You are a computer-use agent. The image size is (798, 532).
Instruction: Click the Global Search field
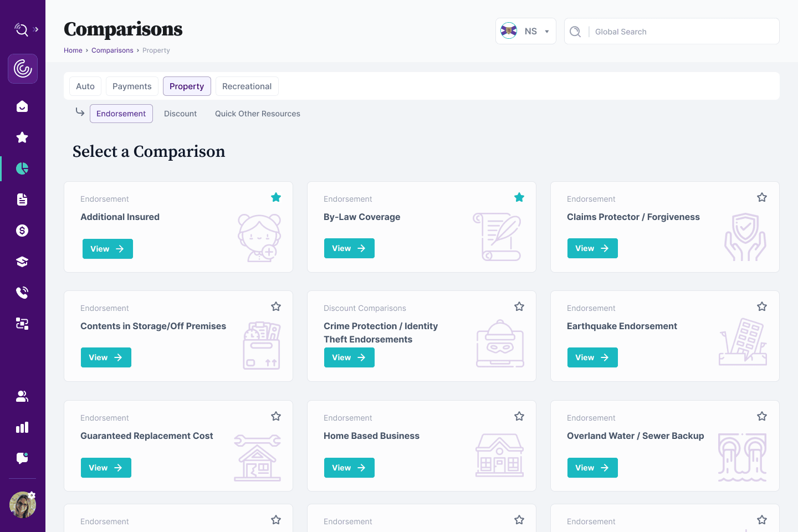682,32
